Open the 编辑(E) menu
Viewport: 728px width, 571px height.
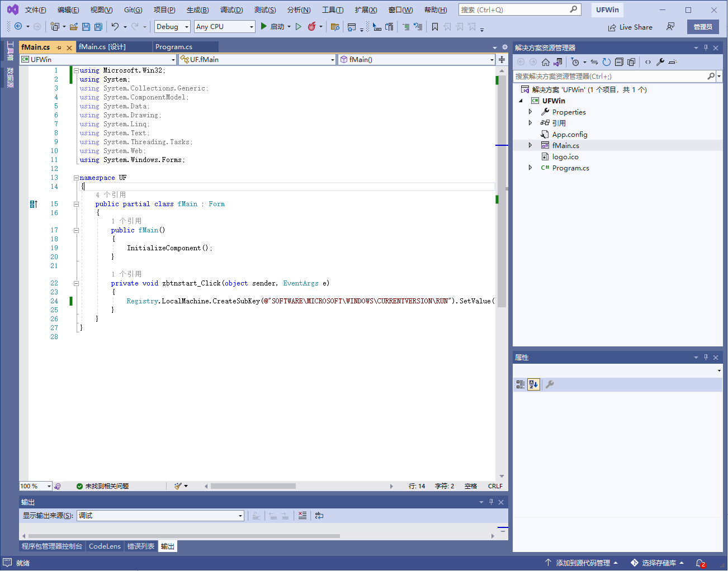(x=69, y=9)
